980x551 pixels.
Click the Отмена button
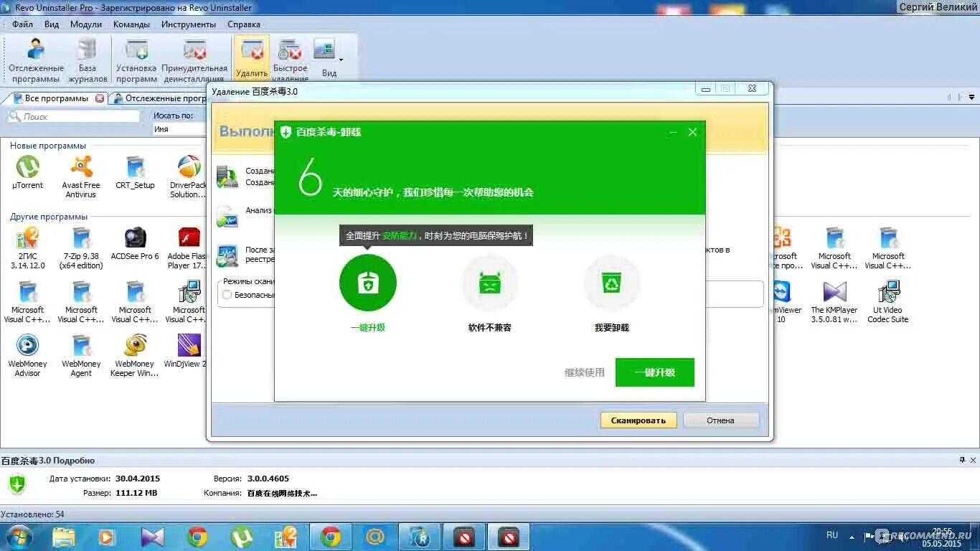721,420
